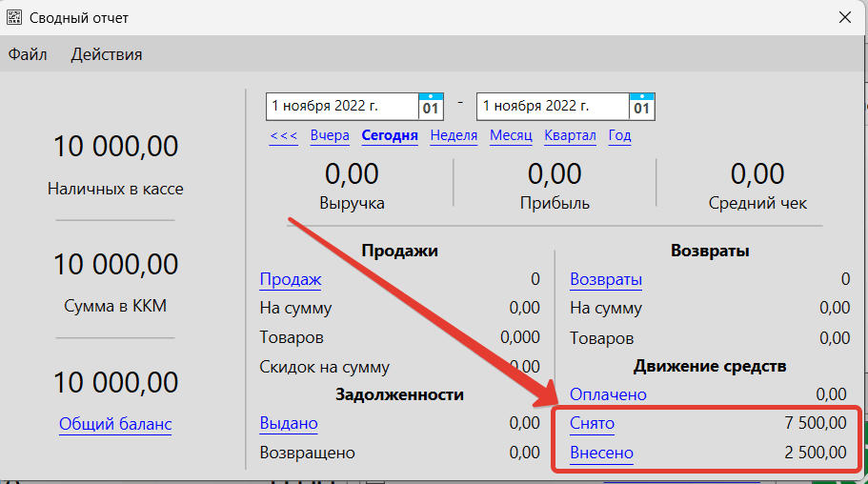
Task: Select the Вчера period link
Action: pyautogui.click(x=330, y=135)
